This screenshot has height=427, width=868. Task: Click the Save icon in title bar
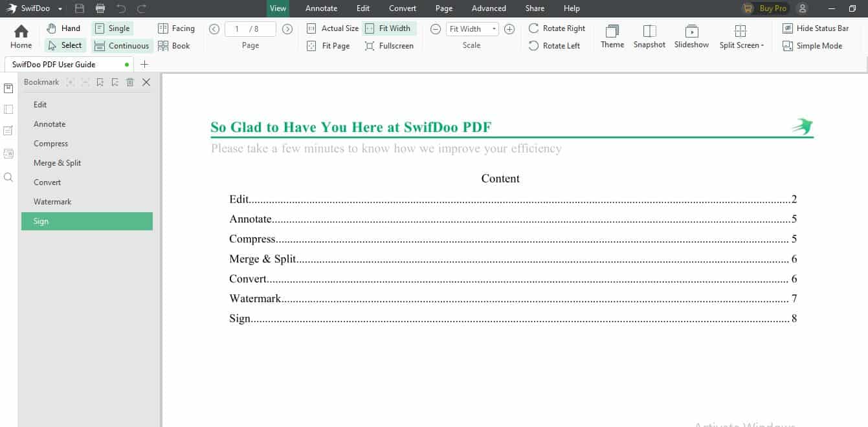tap(80, 8)
